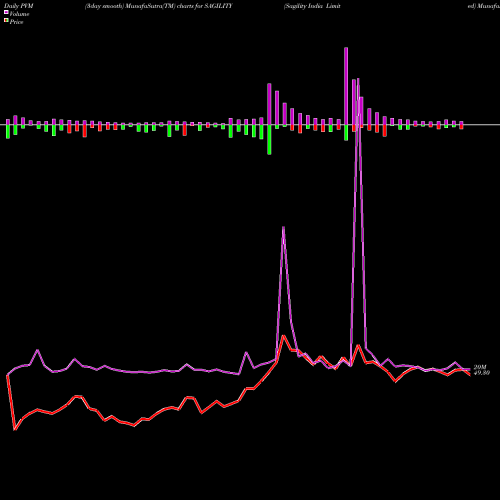Click the longest green bar below the baseline
This screenshot has height=500, width=500.
(269, 140)
